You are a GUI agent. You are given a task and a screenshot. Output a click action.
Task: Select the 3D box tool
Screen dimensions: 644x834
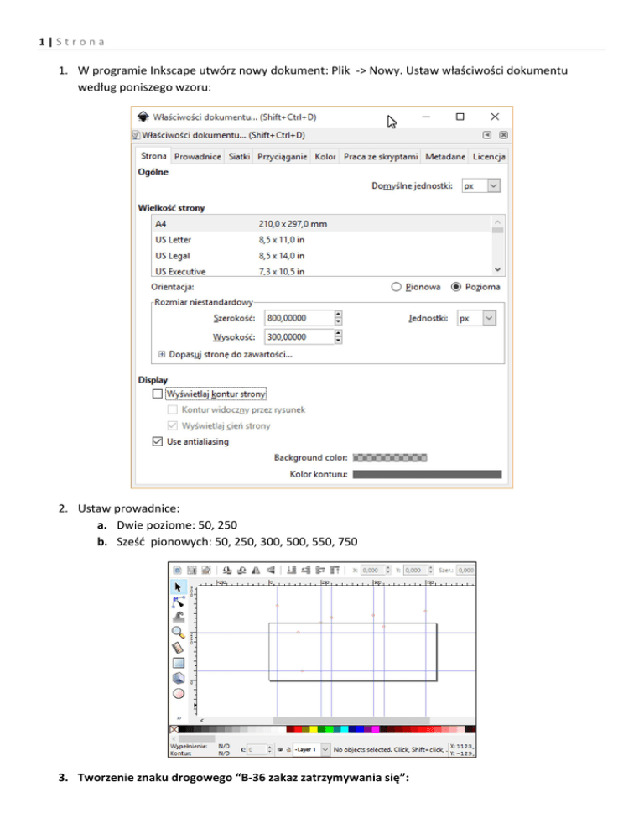[x=178, y=678]
